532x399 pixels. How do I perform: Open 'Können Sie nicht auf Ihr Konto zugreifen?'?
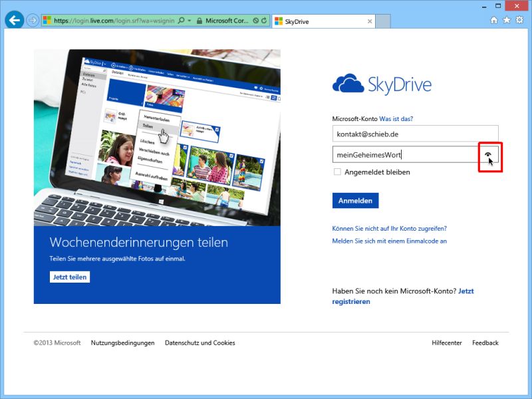(389, 229)
